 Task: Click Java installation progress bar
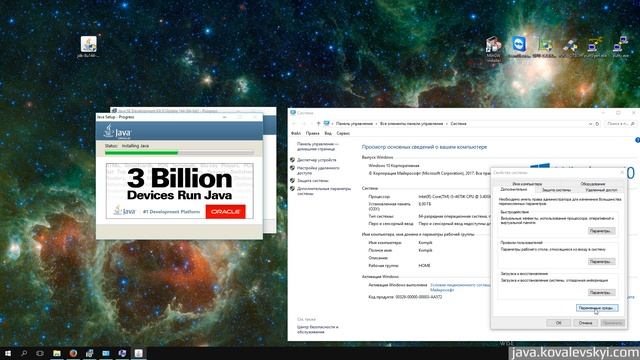point(179,153)
